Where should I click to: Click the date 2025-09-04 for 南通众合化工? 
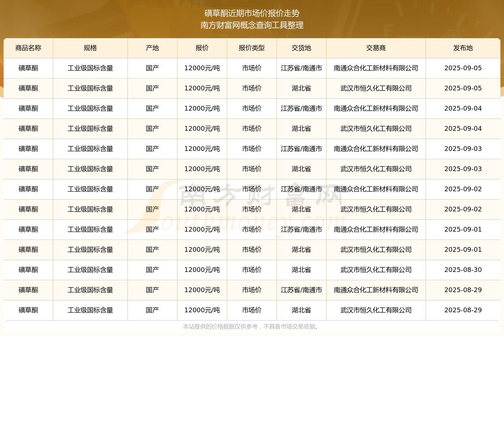463,108
